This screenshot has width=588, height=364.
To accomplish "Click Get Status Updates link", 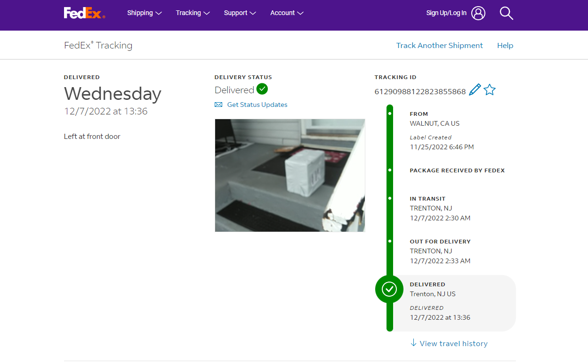I will click(x=257, y=105).
